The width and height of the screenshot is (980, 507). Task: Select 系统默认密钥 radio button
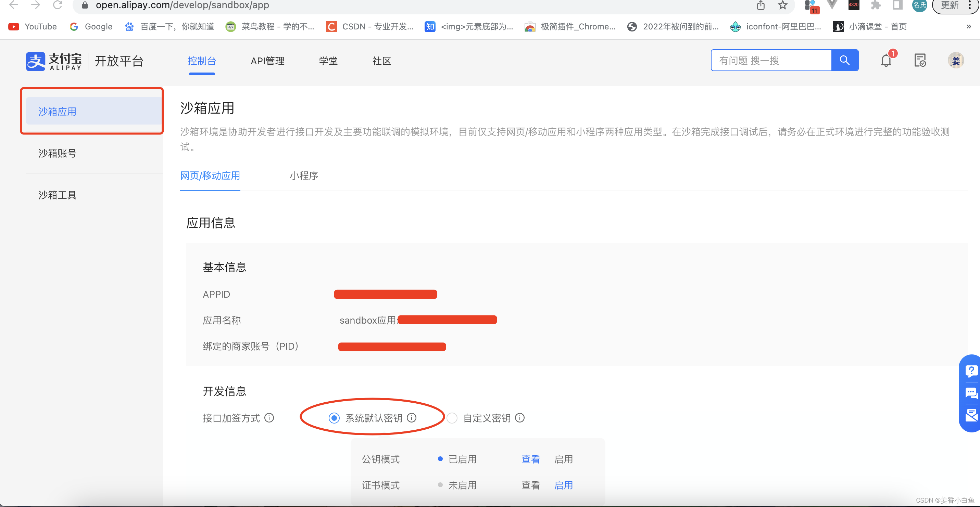click(x=334, y=418)
